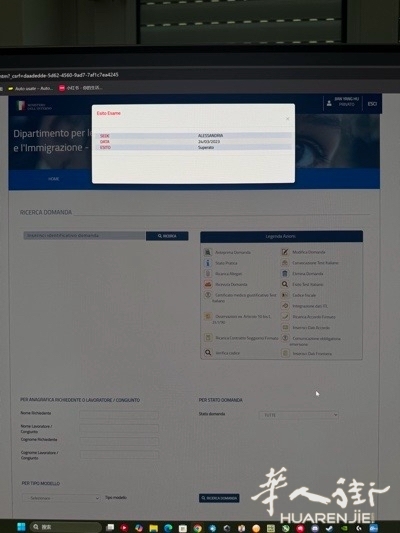The height and width of the screenshot is (533, 400).
Task: Close the Esito Esame popup
Action: tap(288, 119)
